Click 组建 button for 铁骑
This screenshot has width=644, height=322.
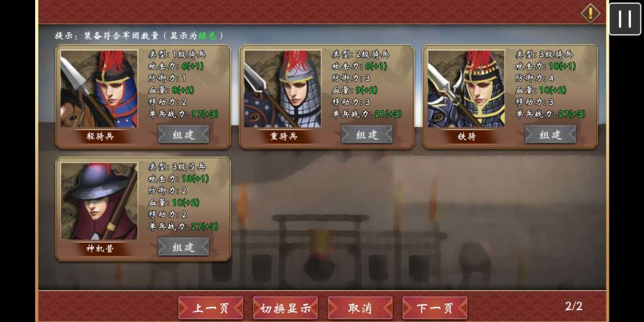(551, 134)
